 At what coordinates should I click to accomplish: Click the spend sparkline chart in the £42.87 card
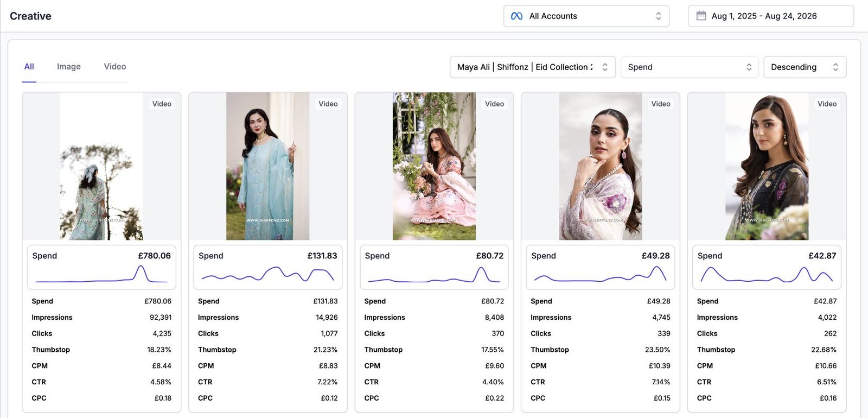point(767,274)
